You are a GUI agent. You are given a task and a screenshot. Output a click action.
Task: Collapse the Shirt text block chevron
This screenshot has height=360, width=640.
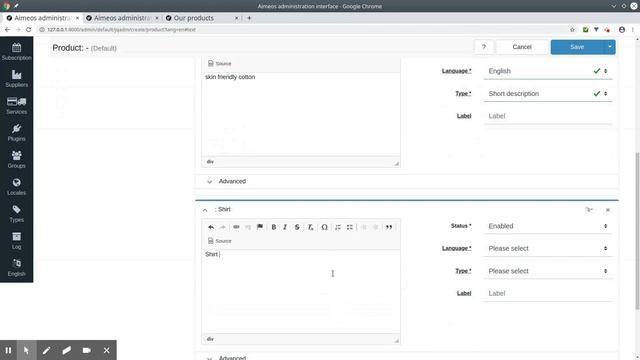pyautogui.click(x=205, y=210)
